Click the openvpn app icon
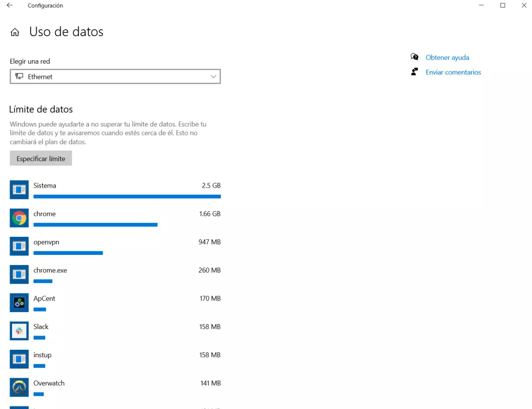Viewport: 532px width, 409px height. tap(19, 246)
